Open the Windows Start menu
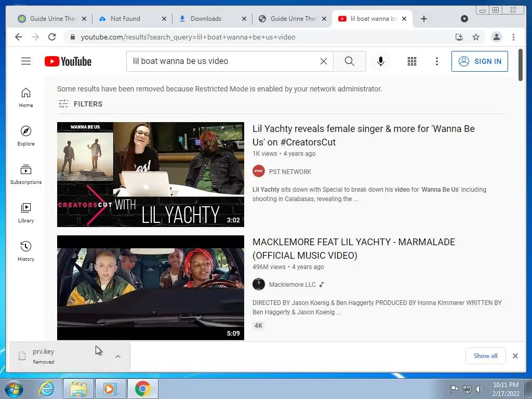 [x=14, y=389]
